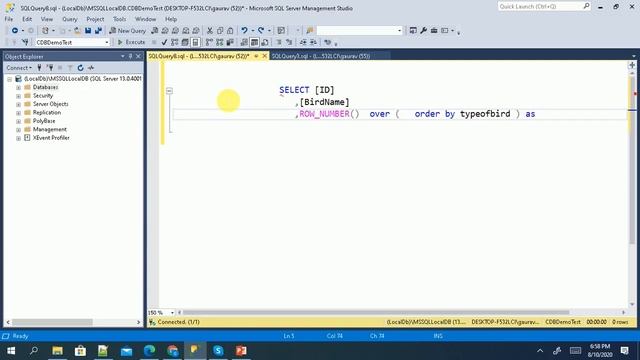The height and width of the screenshot is (360, 640).
Task: Click the Redo arrow icon
Action: [261, 31]
